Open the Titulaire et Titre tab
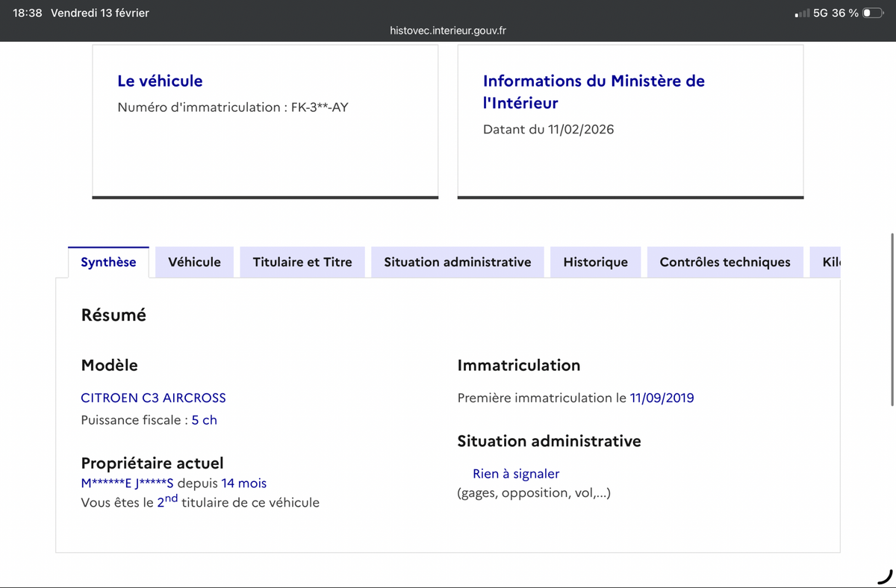The image size is (896, 588). (302, 262)
